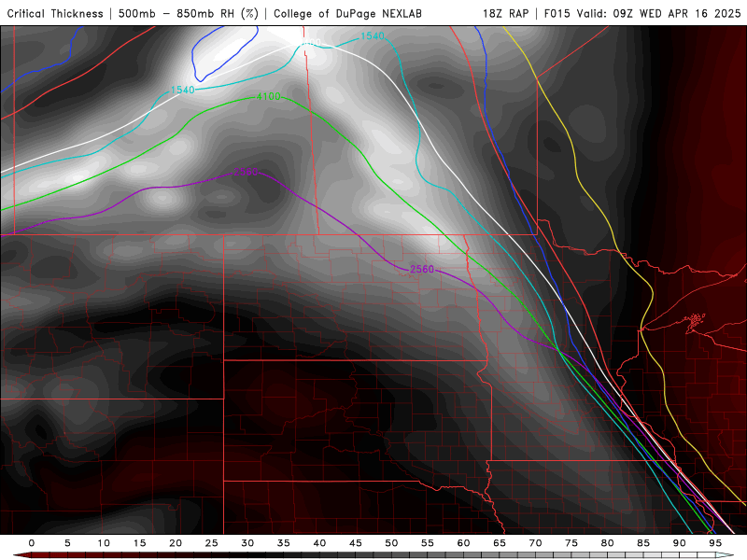The height and width of the screenshot is (560, 747).
Task: Click the colorbar value 65
Action: (x=500, y=543)
